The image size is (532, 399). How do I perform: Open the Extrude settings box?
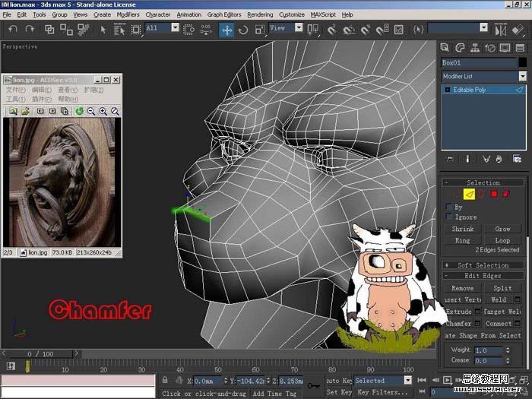click(477, 311)
